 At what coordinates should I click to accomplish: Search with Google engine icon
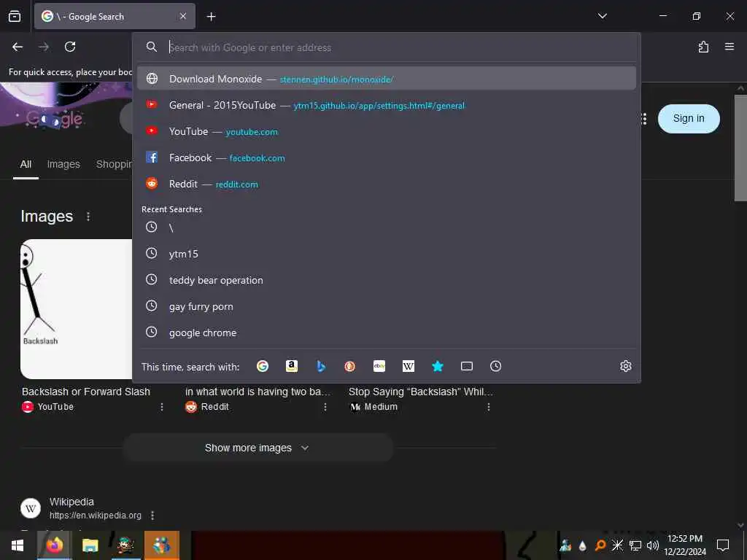[263, 366]
